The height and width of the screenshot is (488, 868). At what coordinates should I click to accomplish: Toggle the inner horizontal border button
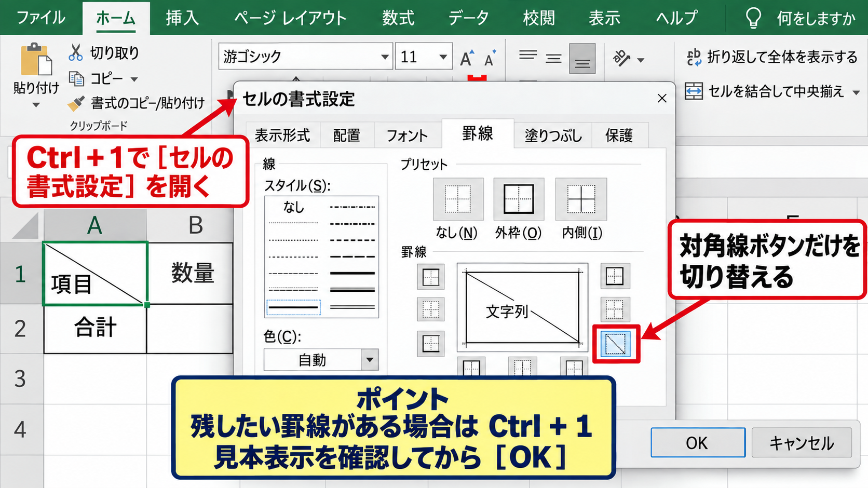pyautogui.click(x=431, y=310)
